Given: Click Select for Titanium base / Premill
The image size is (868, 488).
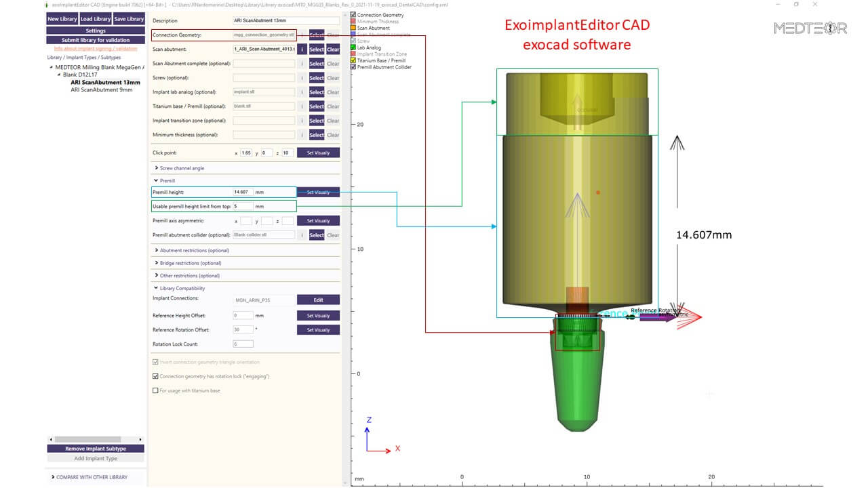Looking at the screenshot, I should point(317,106).
